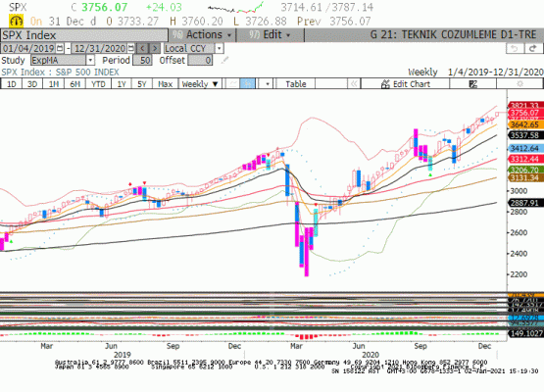Image resolution: width=544 pixels, height=392 pixels.
Task: Click the undo arrow icon
Action: click(515, 49)
